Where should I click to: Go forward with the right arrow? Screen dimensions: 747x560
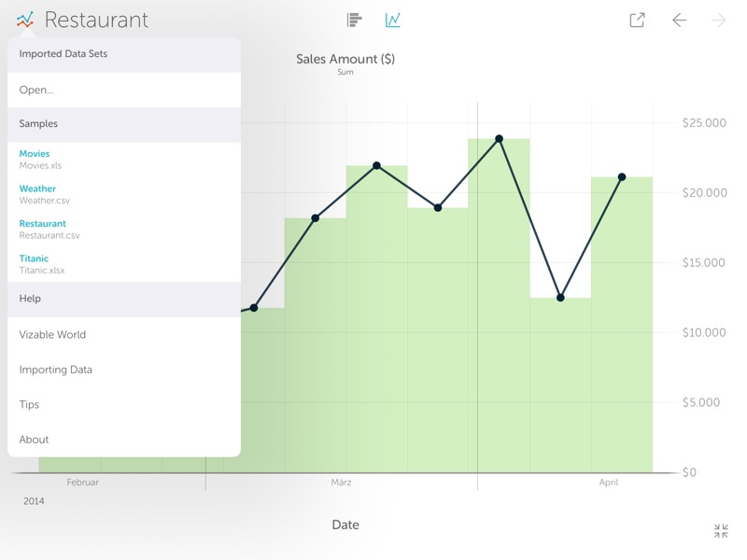718,20
